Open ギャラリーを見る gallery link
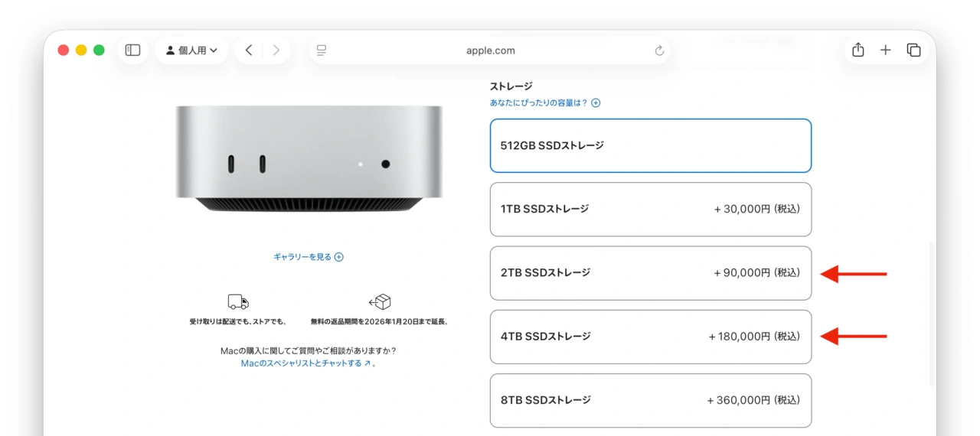This screenshot has height=436, width=980. click(308, 257)
